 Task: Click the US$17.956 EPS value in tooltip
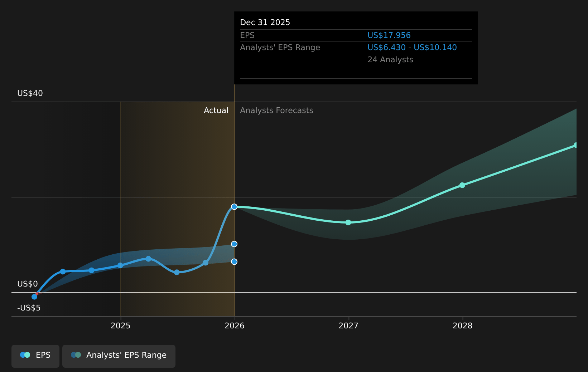[389, 35]
